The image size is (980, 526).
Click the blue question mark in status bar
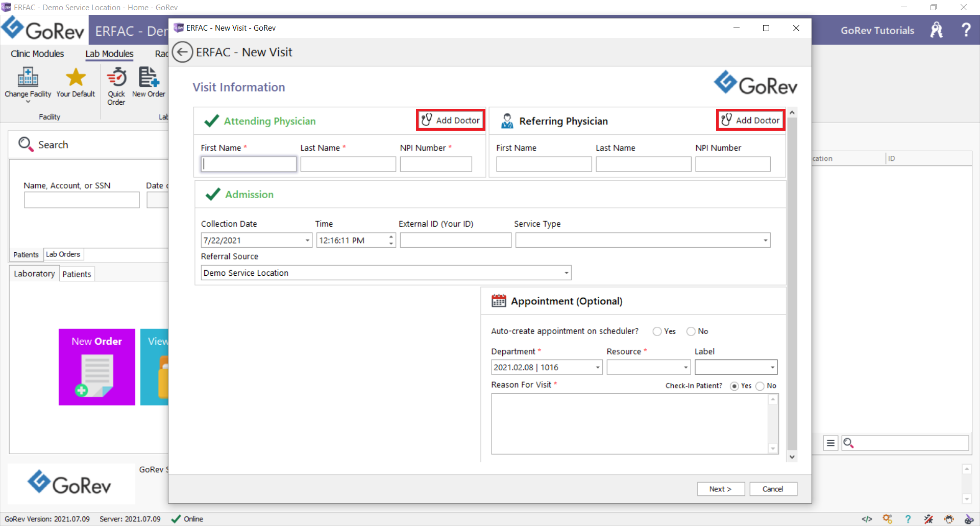(x=908, y=519)
